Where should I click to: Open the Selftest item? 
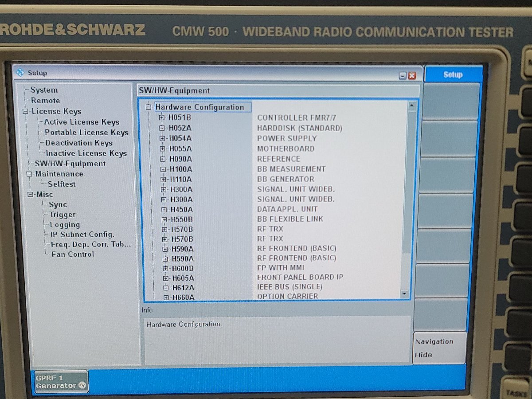click(x=62, y=184)
